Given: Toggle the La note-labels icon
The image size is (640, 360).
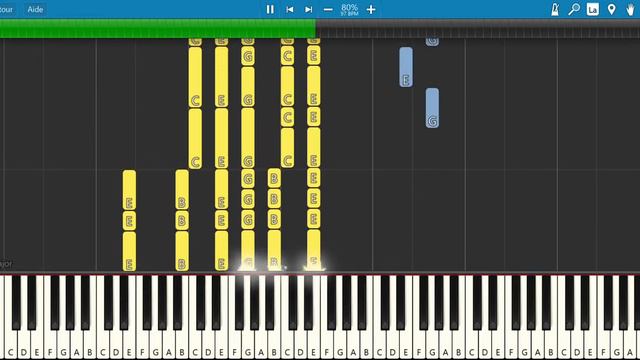Looking at the screenshot, I should coord(593,9).
